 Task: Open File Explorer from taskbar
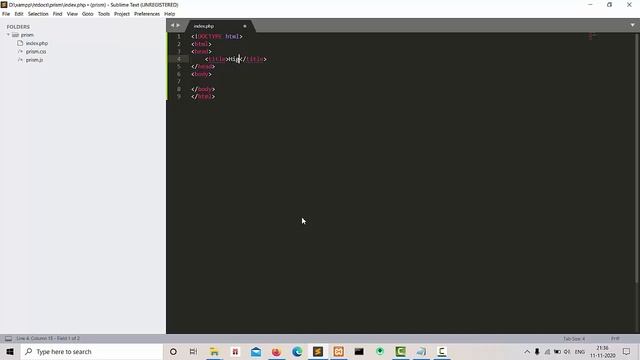214,351
